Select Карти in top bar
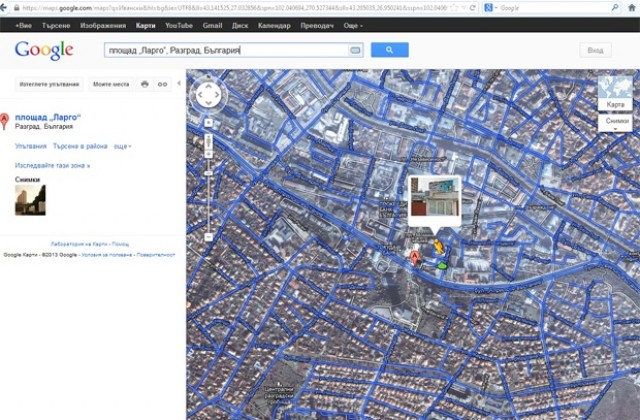The width and height of the screenshot is (640, 420). tap(145, 25)
